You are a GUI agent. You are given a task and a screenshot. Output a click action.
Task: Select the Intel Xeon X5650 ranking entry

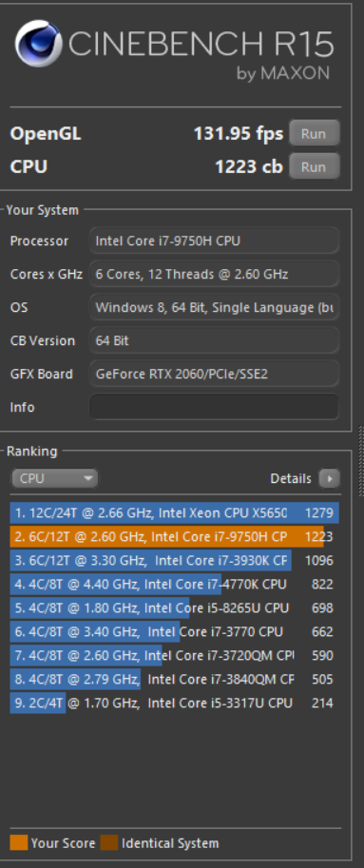tap(174, 513)
